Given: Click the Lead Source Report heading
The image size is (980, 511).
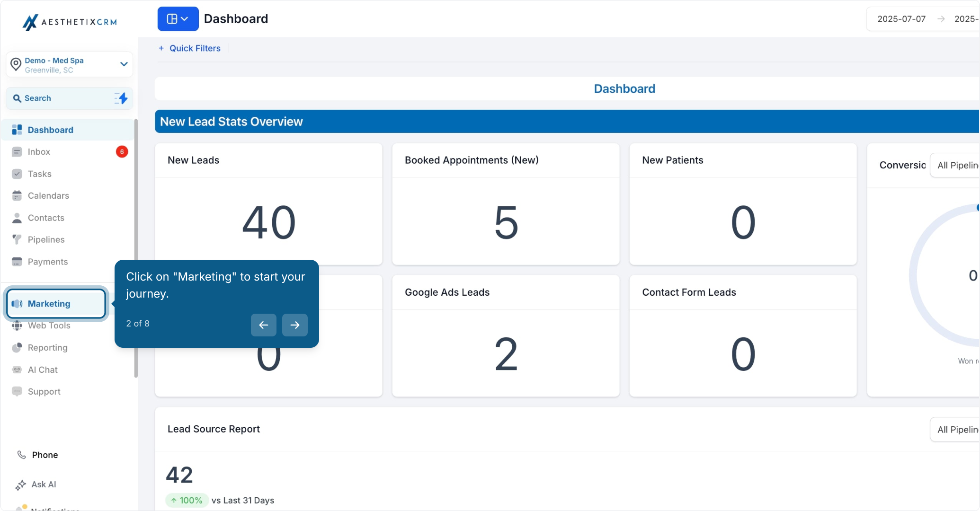Looking at the screenshot, I should pos(214,429).
